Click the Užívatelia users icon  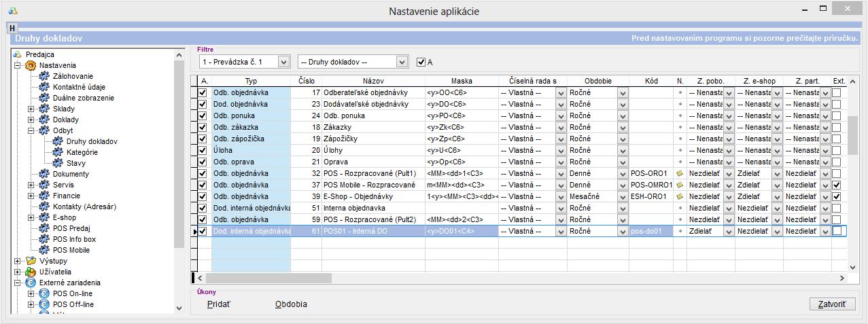point(31,272)
